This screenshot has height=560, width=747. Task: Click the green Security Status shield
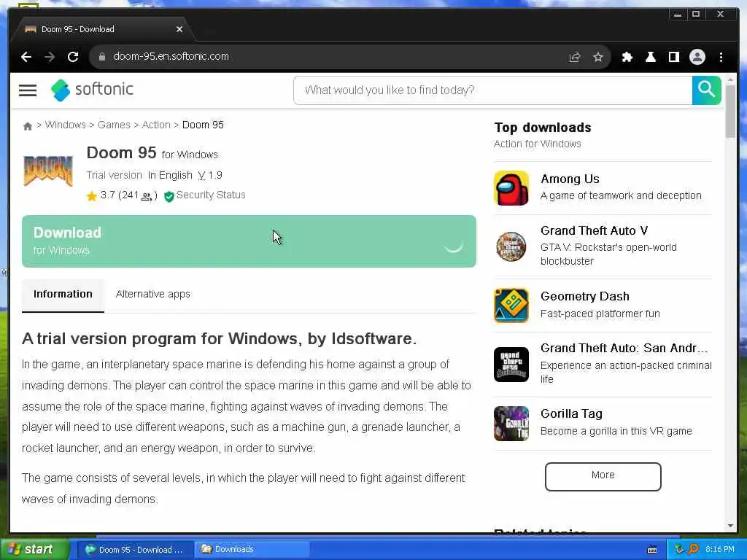click(x=169, y=196)
